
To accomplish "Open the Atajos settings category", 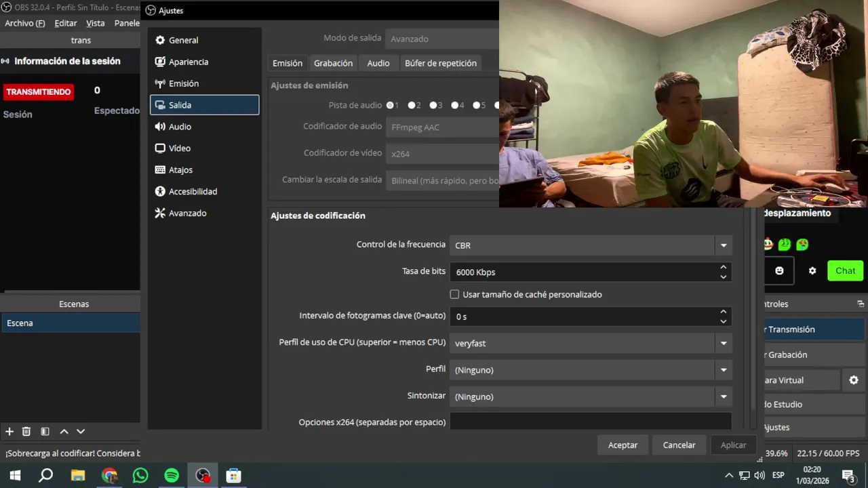I will point(204,170).
